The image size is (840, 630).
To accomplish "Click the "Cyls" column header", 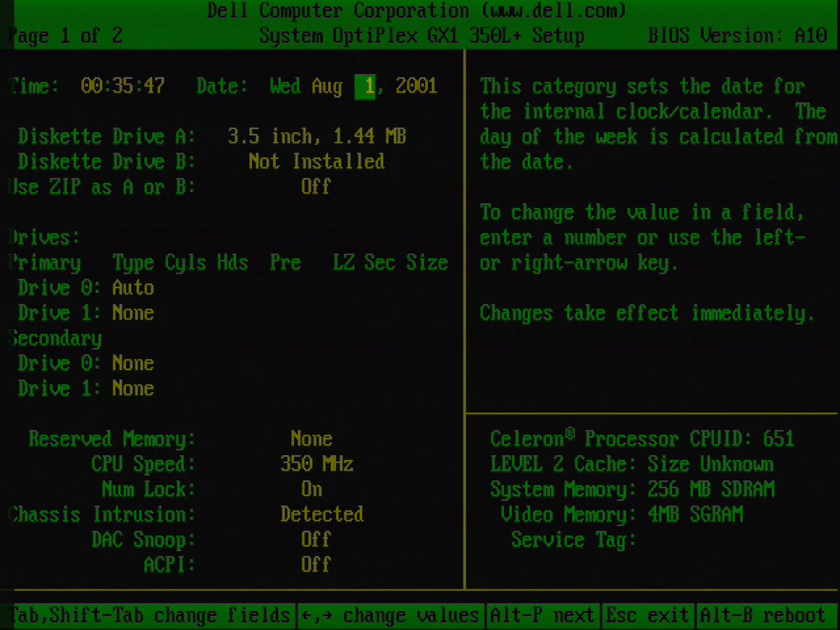I will (x=185, y=263).
